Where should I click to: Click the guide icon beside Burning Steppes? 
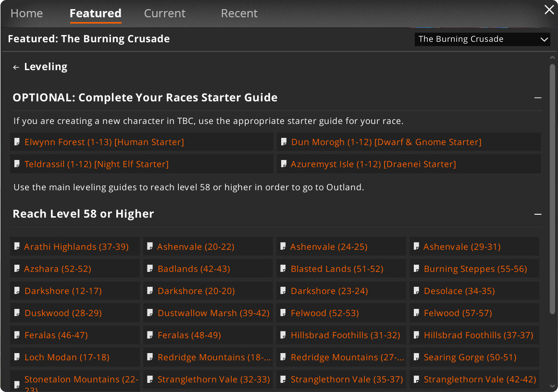417,269
